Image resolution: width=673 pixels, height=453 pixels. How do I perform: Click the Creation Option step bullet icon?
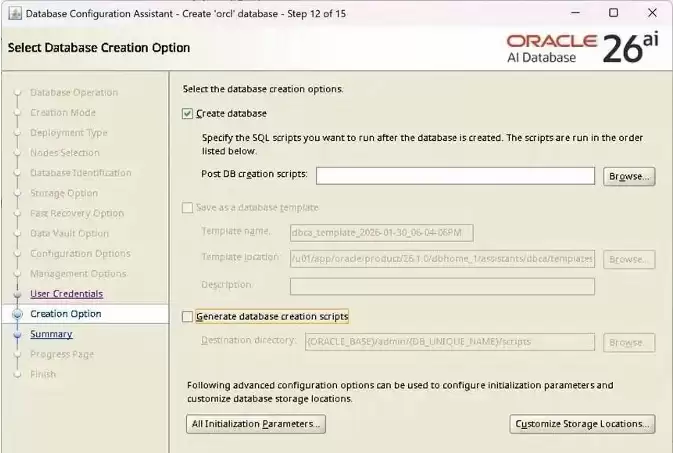(x=18, y=314)
